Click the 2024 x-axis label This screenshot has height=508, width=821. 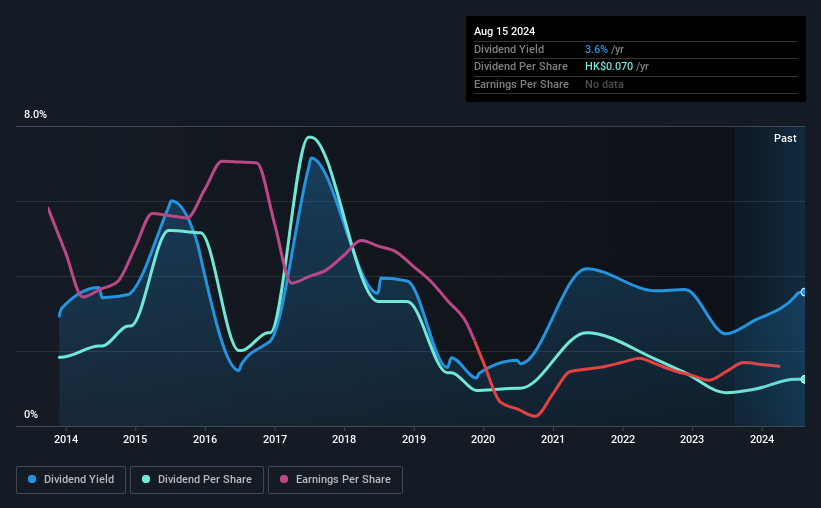[x=762, y=439]
